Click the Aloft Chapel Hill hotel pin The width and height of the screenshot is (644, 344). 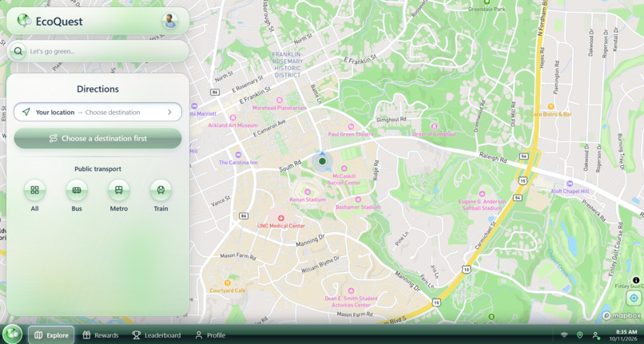pos(570,184)
